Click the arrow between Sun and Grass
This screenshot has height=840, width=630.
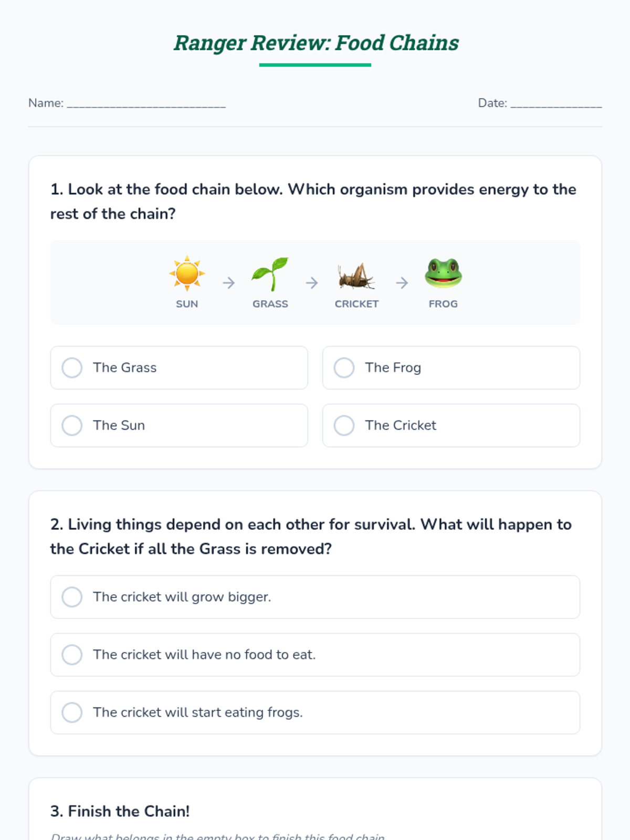(x=228, y=283)
